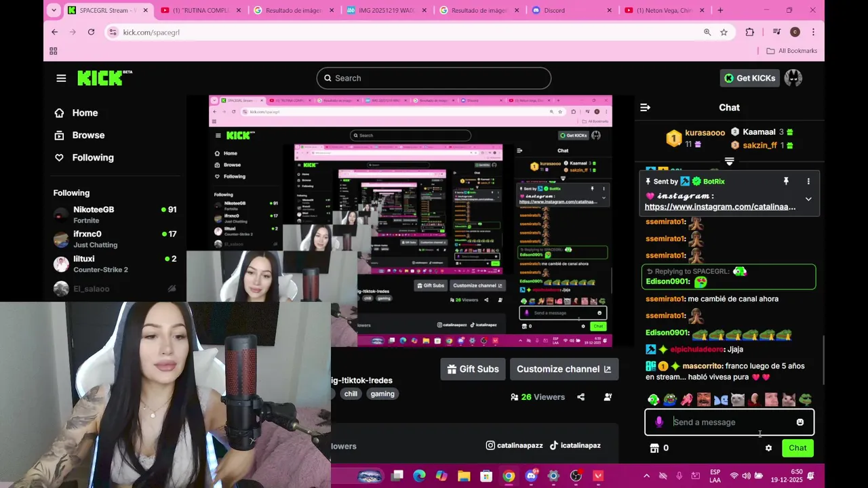
Task: Open the chat shop points icon
Action: [654, 448]
